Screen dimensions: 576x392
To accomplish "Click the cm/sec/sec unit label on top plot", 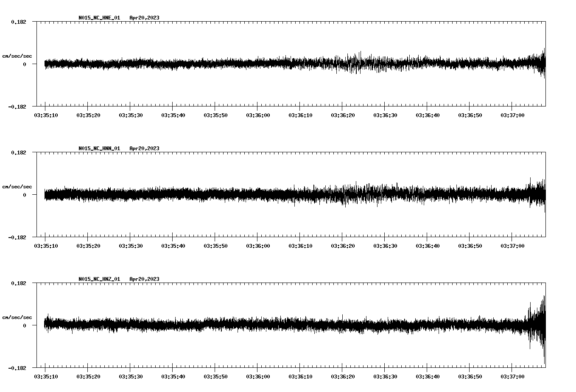I will click(x=17, y=56).
